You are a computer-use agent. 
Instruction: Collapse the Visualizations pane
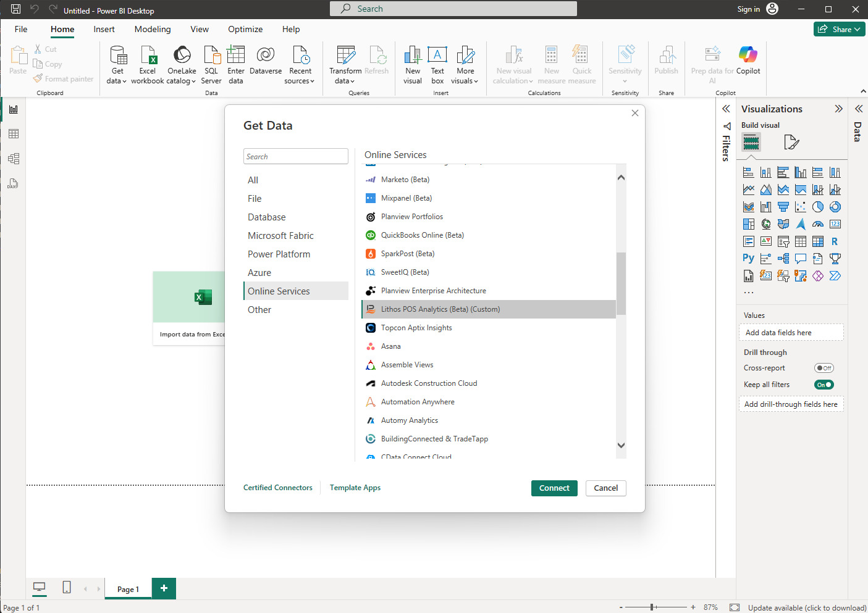click(838, 109)
